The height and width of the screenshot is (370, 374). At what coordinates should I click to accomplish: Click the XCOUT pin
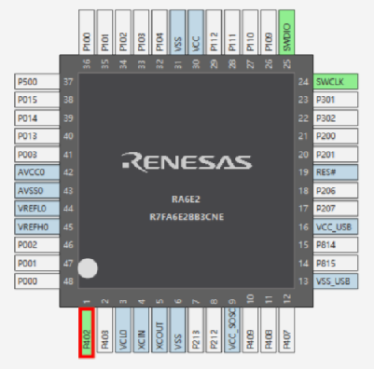click(159, 330)
